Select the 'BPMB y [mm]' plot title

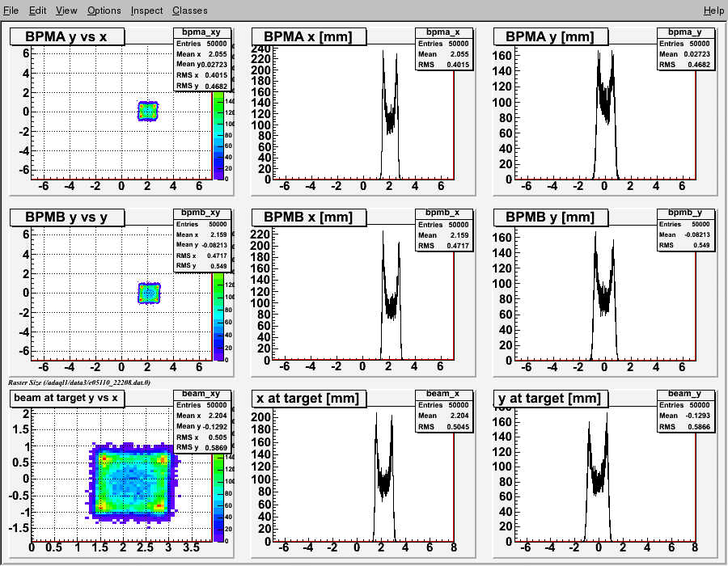point(551,218)
